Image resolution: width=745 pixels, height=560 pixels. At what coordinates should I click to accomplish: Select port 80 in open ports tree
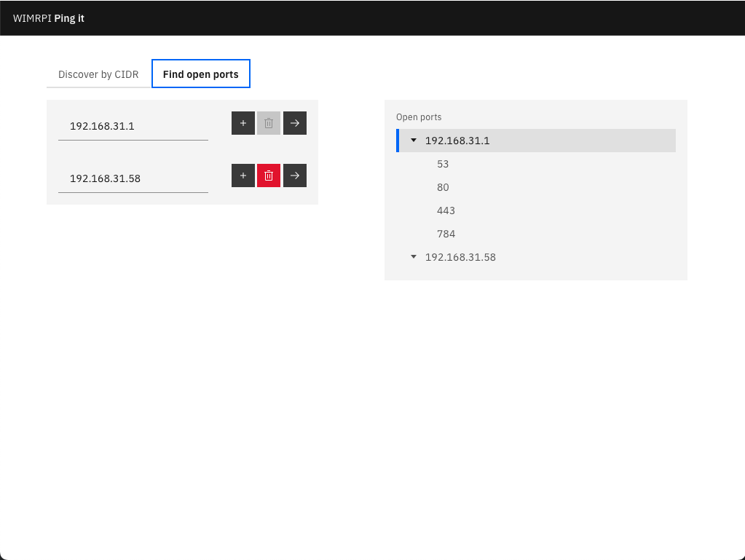[536, 187]
